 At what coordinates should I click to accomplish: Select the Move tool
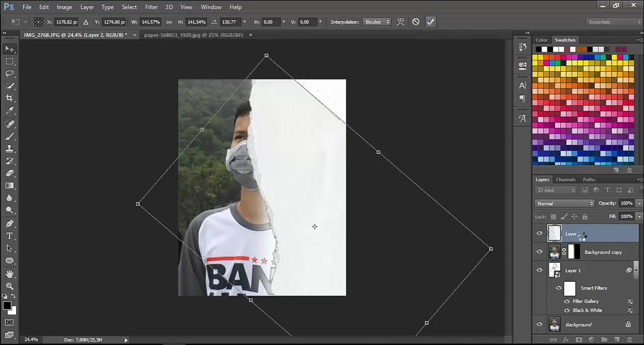point(9,49)
